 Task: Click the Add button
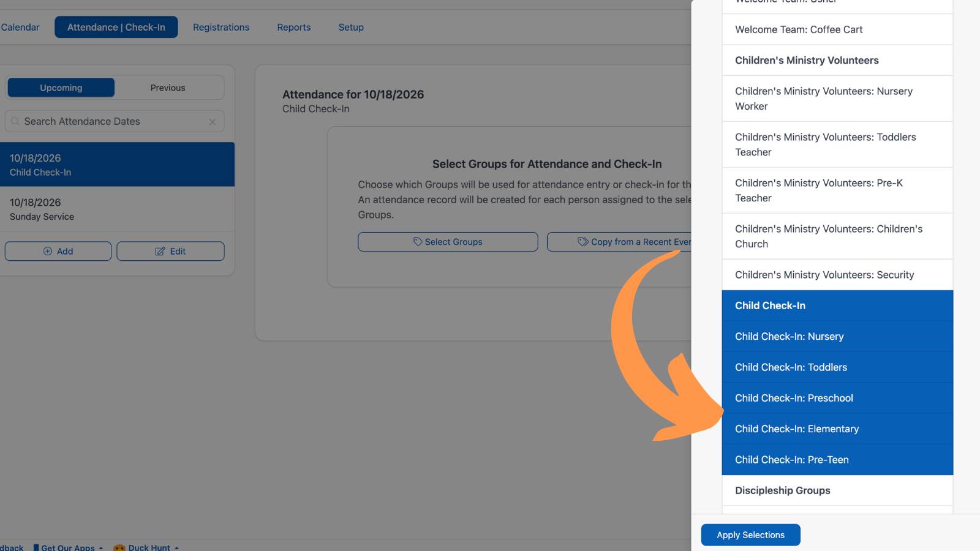coord(58,251)
